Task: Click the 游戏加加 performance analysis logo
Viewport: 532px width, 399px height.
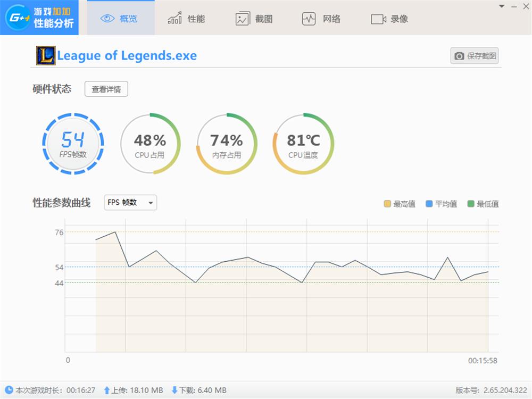Action: (39, 18)
